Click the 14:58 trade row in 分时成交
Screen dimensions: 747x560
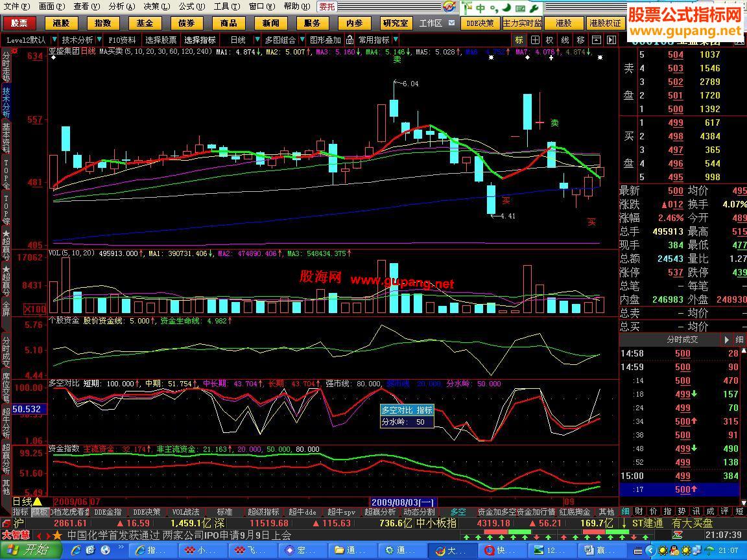click(680, 353)
